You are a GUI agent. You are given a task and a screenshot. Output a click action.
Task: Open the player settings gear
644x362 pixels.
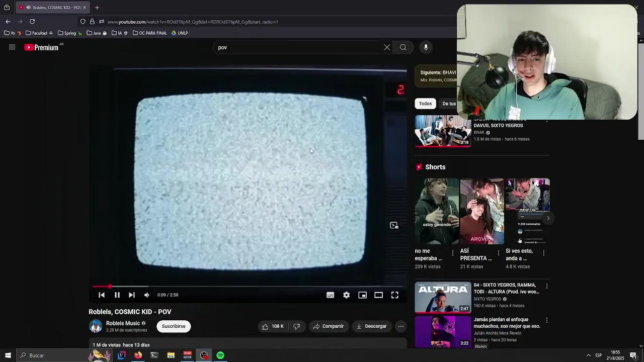click(346, 295)
